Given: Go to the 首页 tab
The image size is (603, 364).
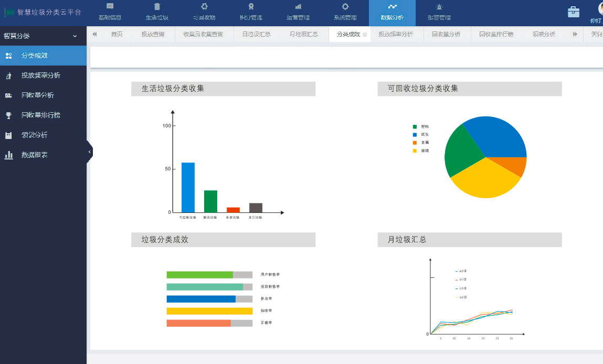Looking at the screenshot, I should click(117, 34).
